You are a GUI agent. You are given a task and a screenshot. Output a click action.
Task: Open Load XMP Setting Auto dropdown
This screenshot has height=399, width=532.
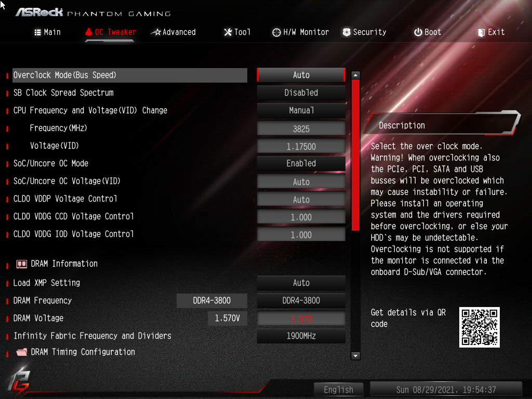pyautogui.click(x=301, y=283)
